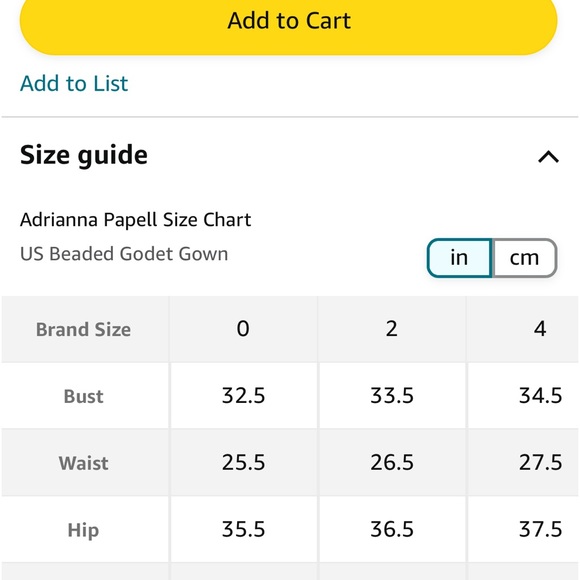Click bust value 34.5 cell
Screen dimensions: 580x580
523,396
